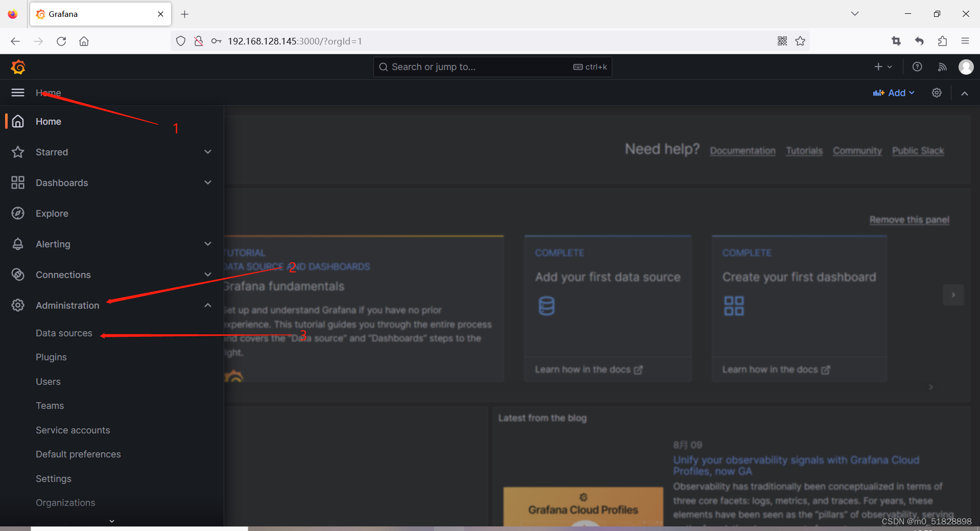980x531 pixels.
Task: Expand the Dashboards section chevron
Action: [x=208, y=182]
